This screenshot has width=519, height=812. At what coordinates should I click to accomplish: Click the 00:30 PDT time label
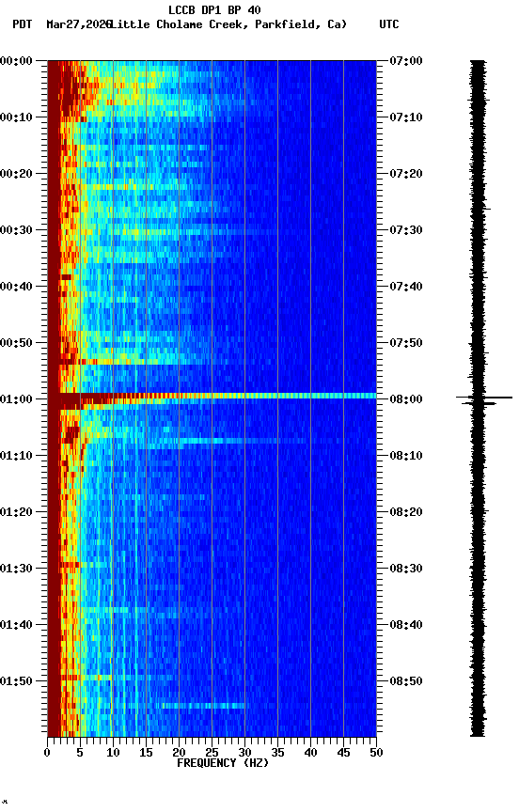[x=16, y=230]
